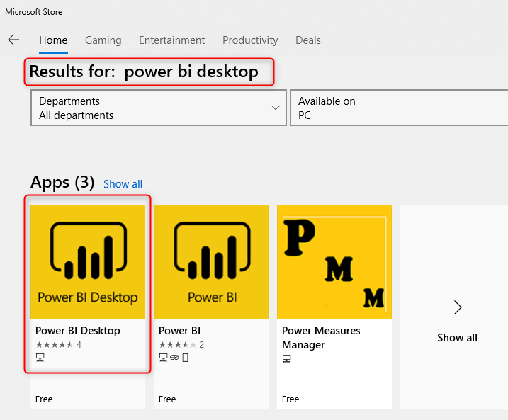Click the Power BI Desktop title text

click(78, 331)
